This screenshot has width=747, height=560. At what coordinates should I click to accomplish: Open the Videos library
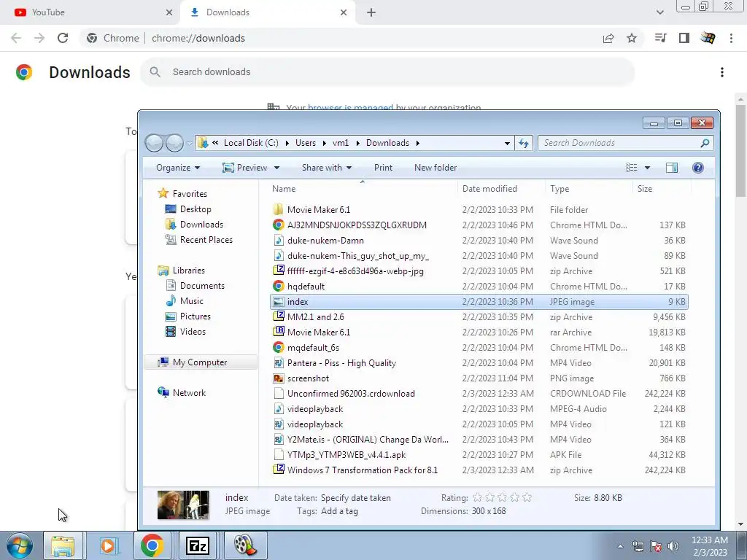tap(185, 332)
